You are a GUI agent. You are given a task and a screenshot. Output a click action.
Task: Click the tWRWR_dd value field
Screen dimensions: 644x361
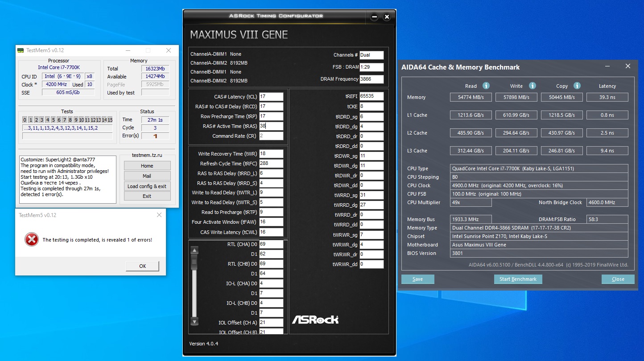(x=372, y=264)
